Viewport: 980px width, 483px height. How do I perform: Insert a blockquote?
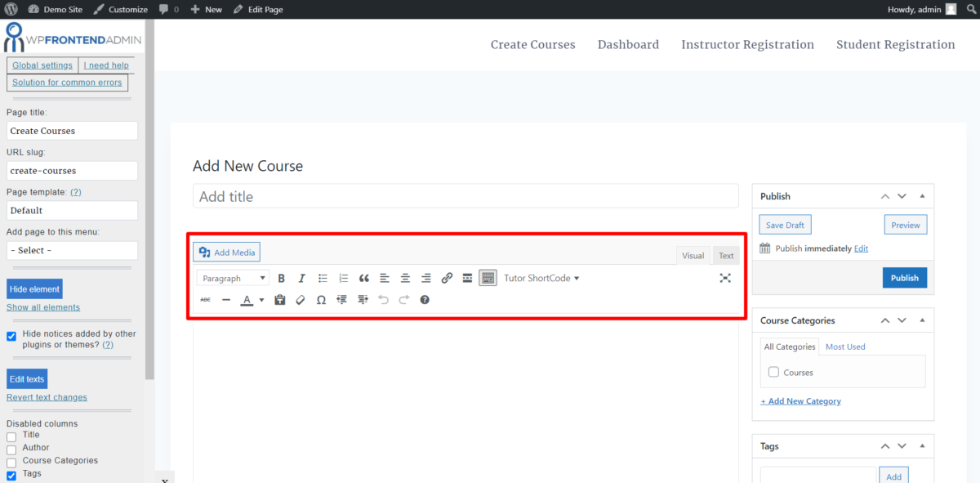coord(364,278)
